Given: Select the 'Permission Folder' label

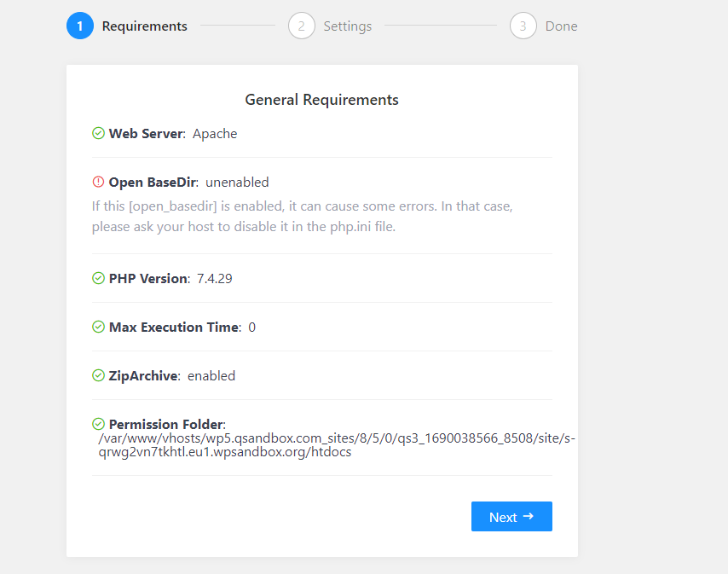Looking at the screenshot, I should click(167, 425).
